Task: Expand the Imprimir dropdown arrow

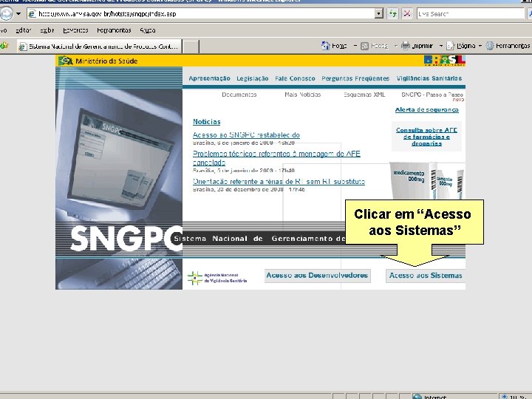Action: 441,46
